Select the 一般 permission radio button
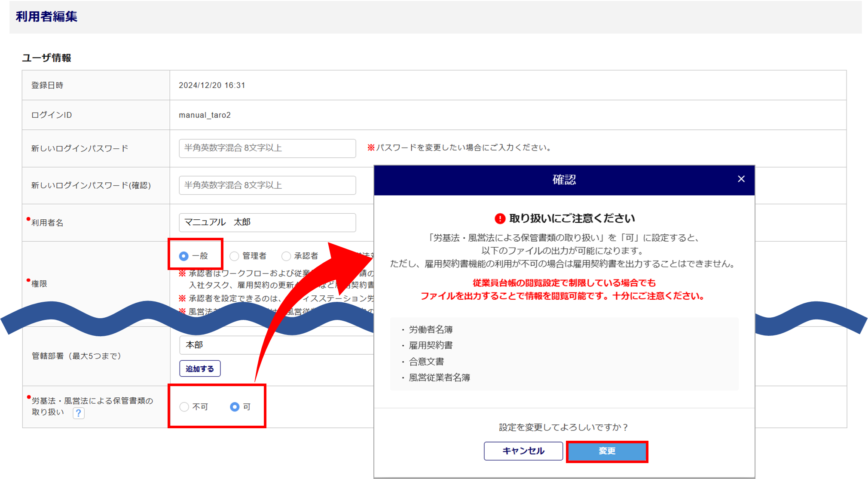The image size is (868, 479). point(184,256)
